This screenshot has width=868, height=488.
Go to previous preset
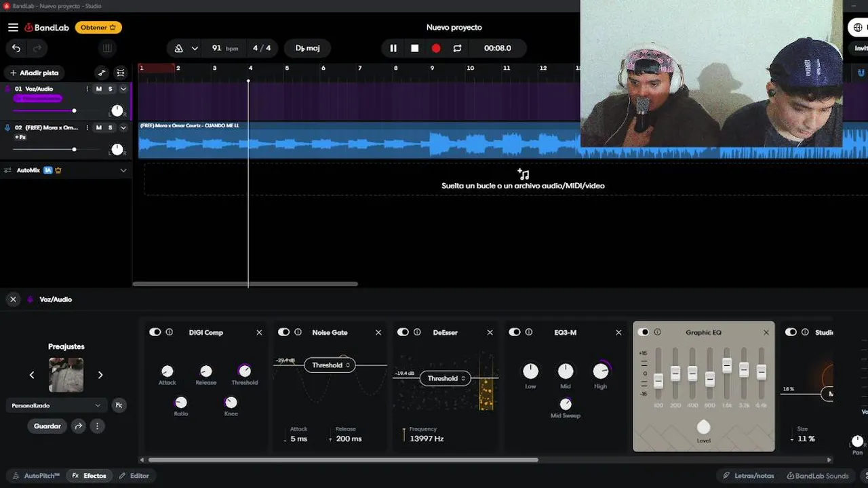pos(32,375)
